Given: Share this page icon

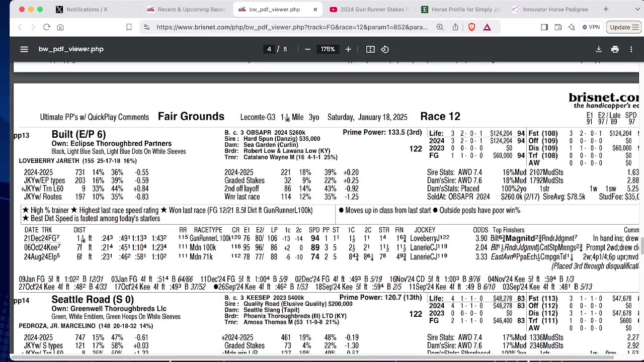Looking at the screenshot, I should [x=455, y=27].
